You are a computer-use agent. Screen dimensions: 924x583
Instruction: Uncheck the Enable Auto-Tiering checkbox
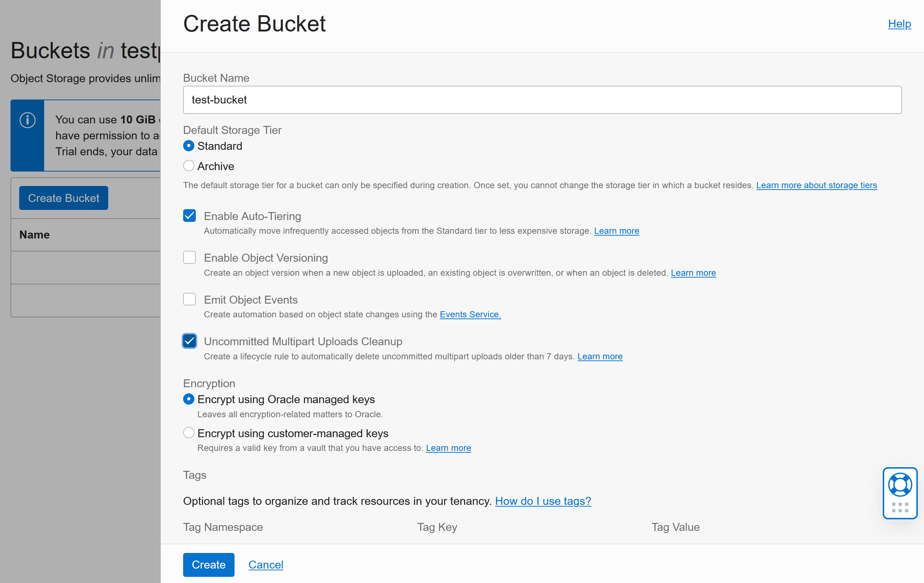click(190, 216)
